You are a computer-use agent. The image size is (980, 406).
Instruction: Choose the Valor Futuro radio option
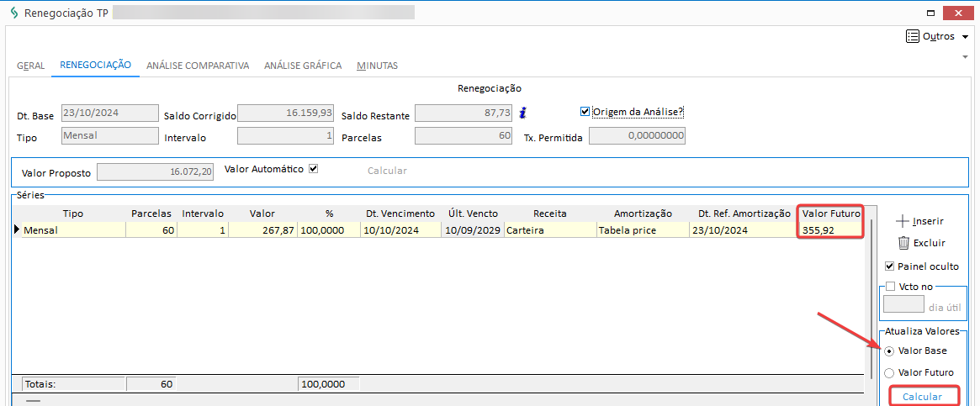(889, 372)
